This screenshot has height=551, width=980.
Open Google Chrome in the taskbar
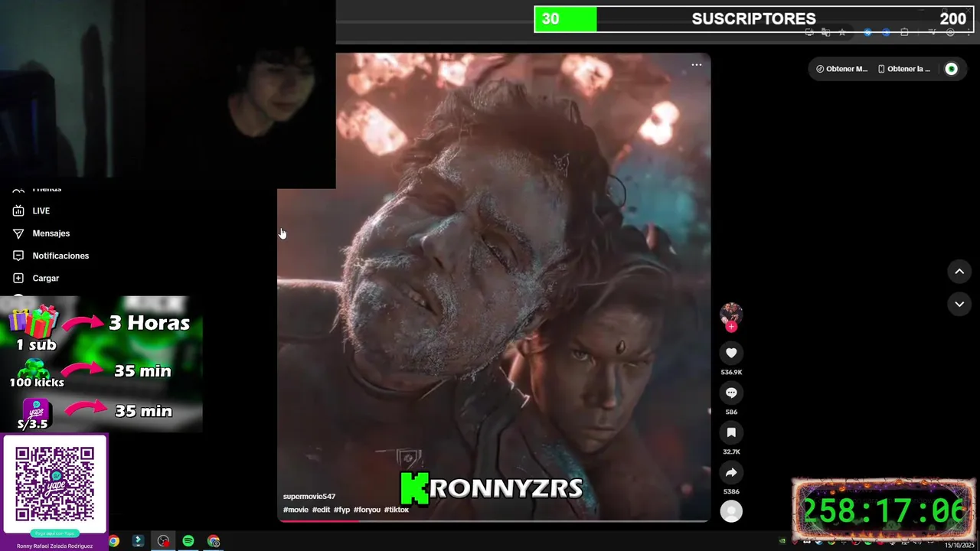point(113,541)
